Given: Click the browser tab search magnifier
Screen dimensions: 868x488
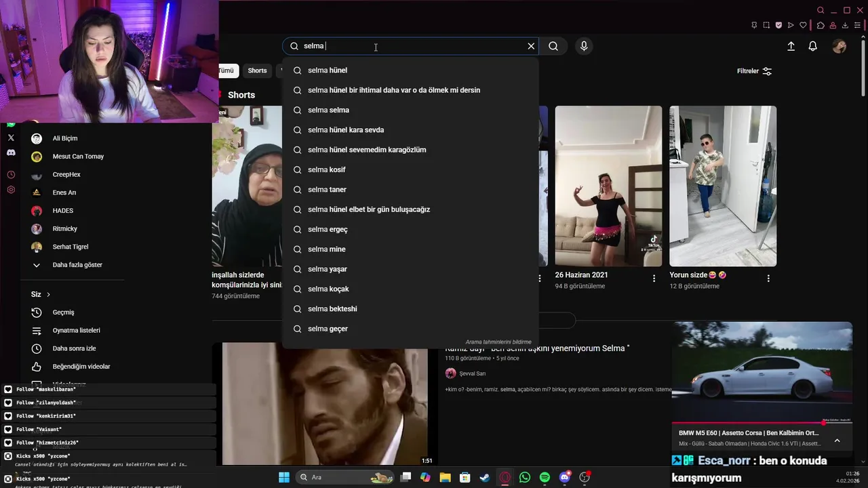Looking at the screenshot, I should coord(821,10).
